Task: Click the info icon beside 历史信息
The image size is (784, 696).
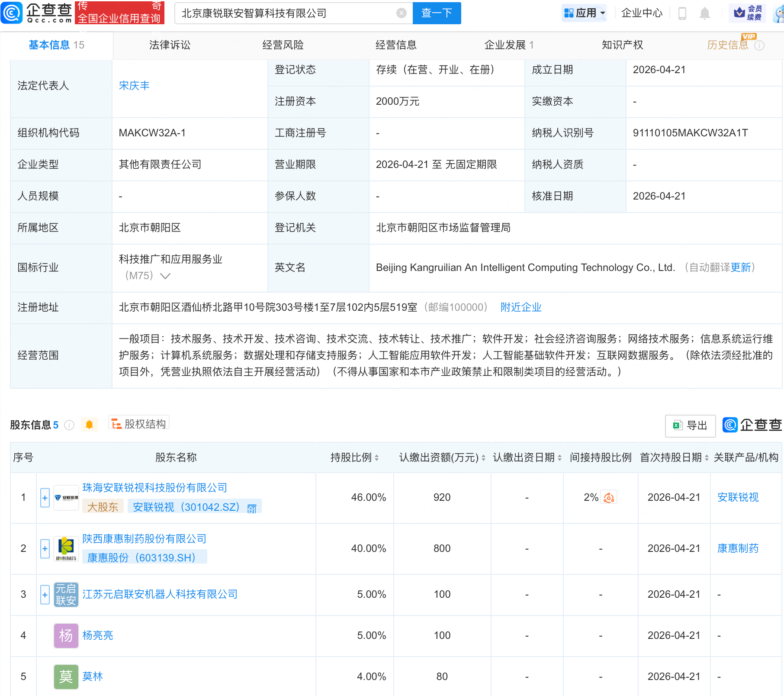Action: point(759,45)
